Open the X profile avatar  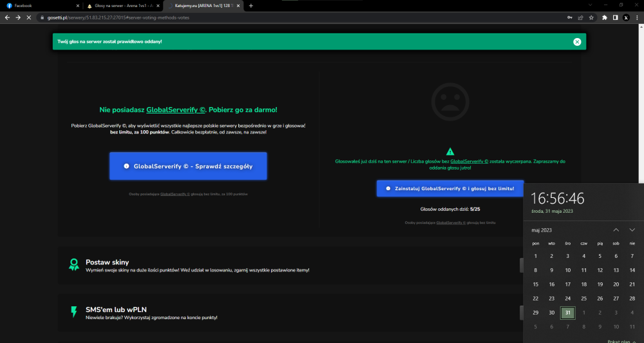[626, 17]
